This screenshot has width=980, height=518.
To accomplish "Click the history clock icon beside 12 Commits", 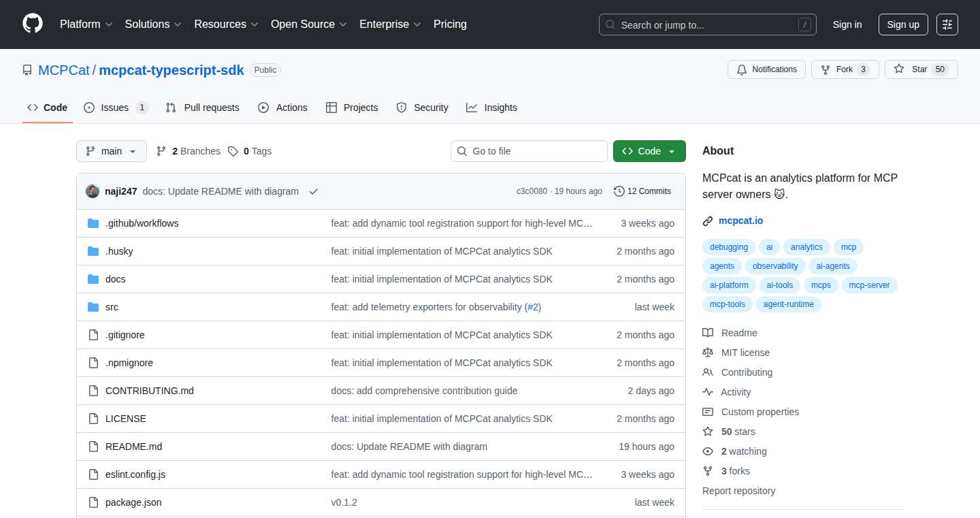I will click(619, 191).
